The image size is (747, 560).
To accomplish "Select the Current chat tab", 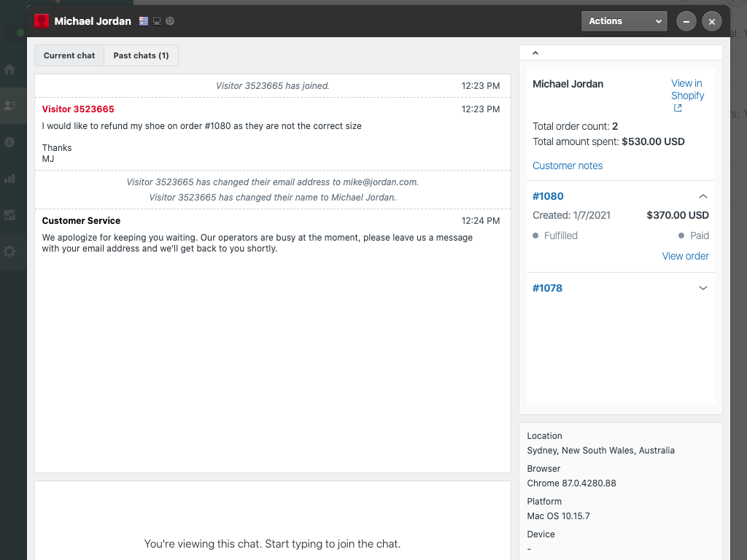I will coord(69,55).
